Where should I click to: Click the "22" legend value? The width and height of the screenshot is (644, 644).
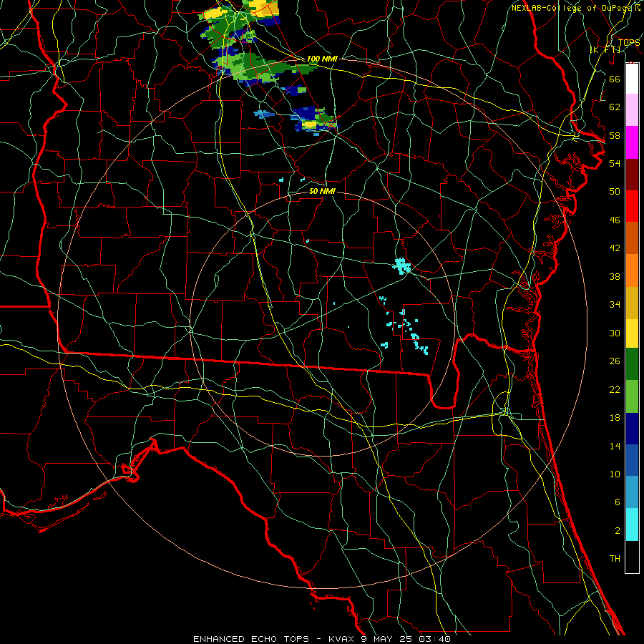click(x=615, y=389)
